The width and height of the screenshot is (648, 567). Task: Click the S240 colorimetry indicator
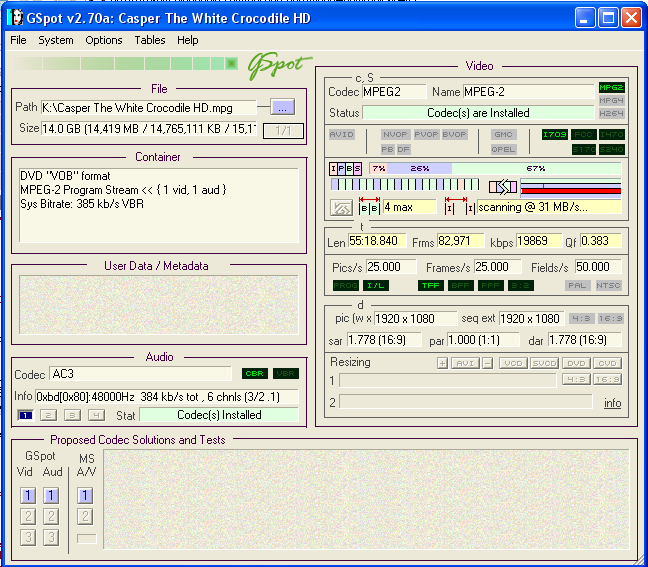pyautogui.click(x=612, y=149)
